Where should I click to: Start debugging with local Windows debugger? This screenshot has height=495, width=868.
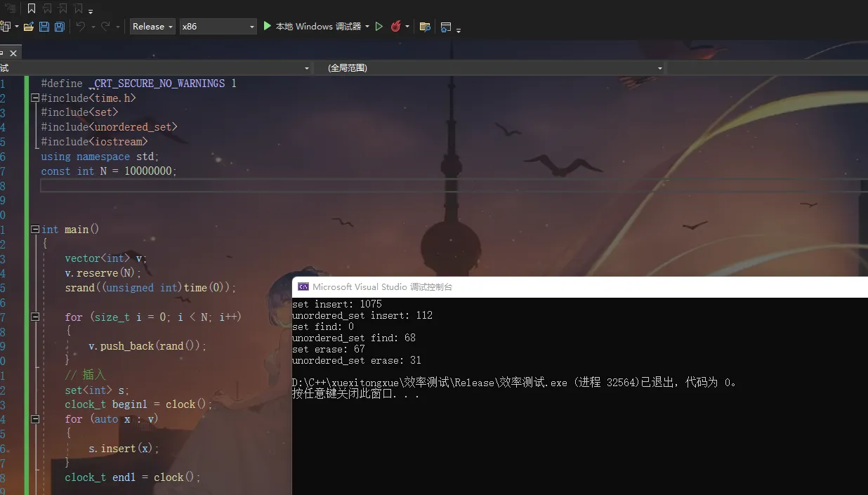tap(313, 26)
